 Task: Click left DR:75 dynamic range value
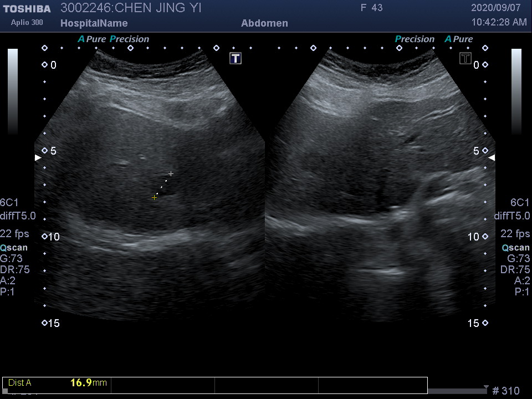coord(15,269)
